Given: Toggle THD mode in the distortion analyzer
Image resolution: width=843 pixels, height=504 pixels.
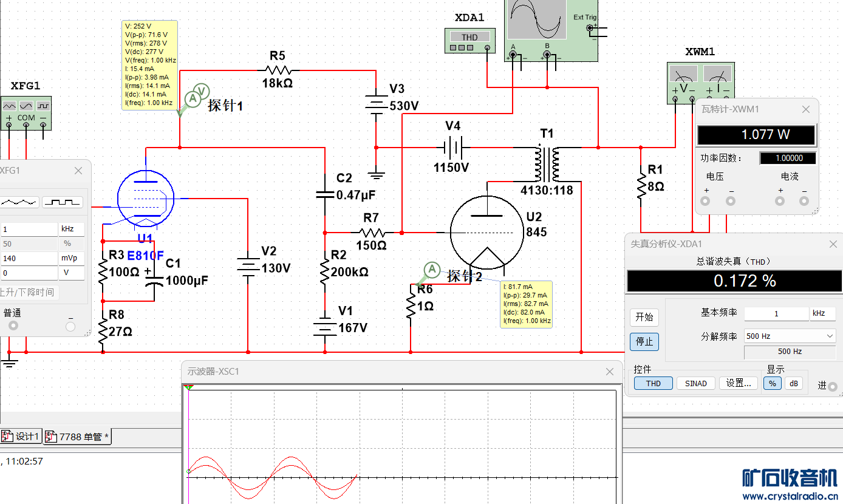Looking at the screenshot, I should (653, 383).
